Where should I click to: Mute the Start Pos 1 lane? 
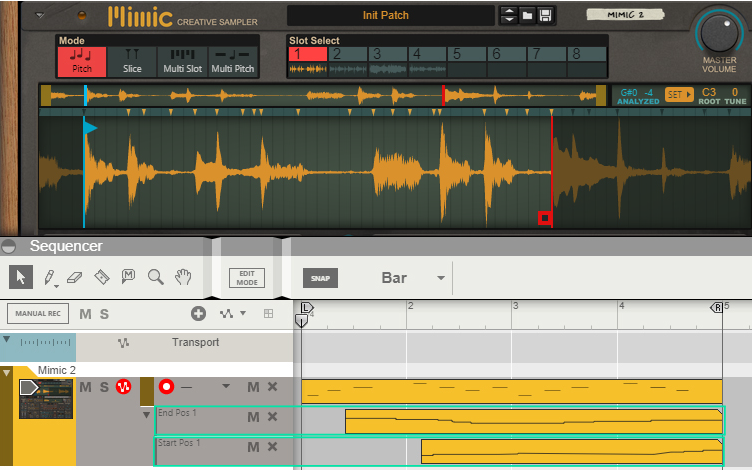coord(253,447)
